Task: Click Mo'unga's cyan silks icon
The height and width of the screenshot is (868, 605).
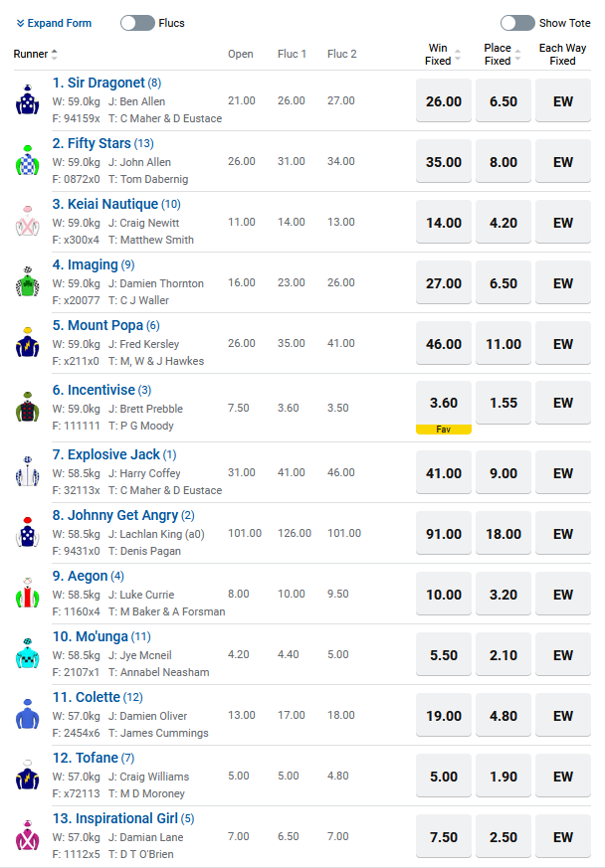Action: coord(27,654)
